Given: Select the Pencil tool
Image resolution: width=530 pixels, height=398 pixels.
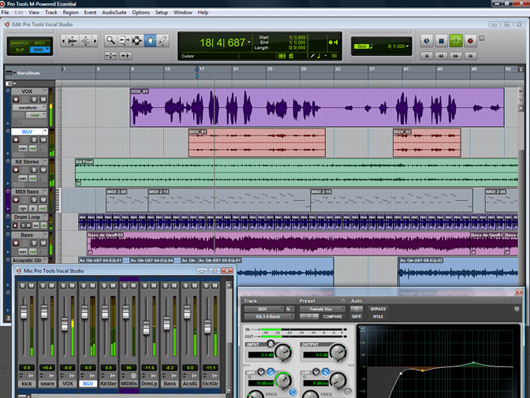Looking at the screenshot, I should (x=163, y=41).
